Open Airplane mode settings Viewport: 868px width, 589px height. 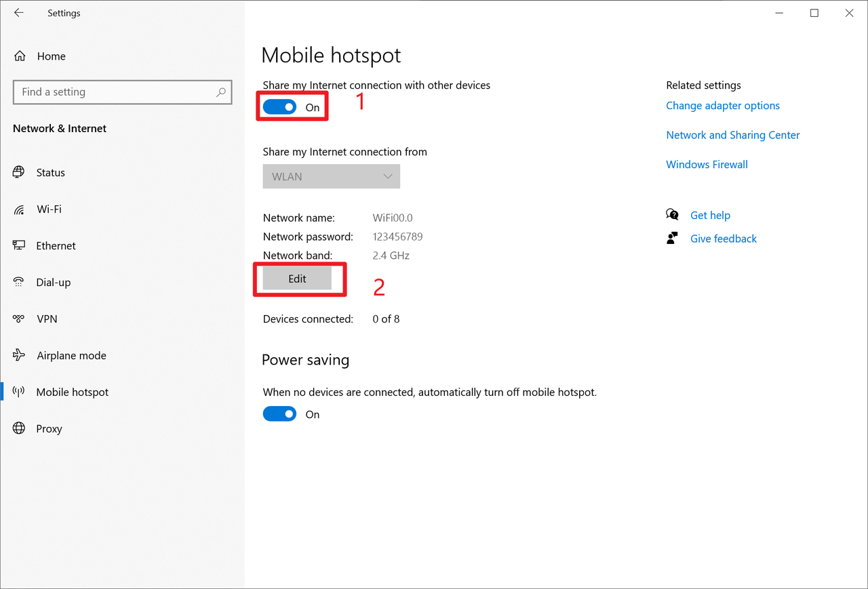pyautogui.click(x=72, y=355)
